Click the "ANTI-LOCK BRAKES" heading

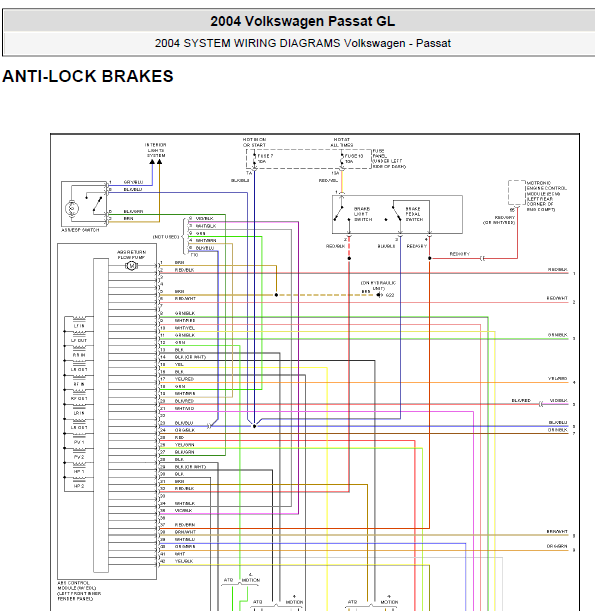tap(88, 76)
